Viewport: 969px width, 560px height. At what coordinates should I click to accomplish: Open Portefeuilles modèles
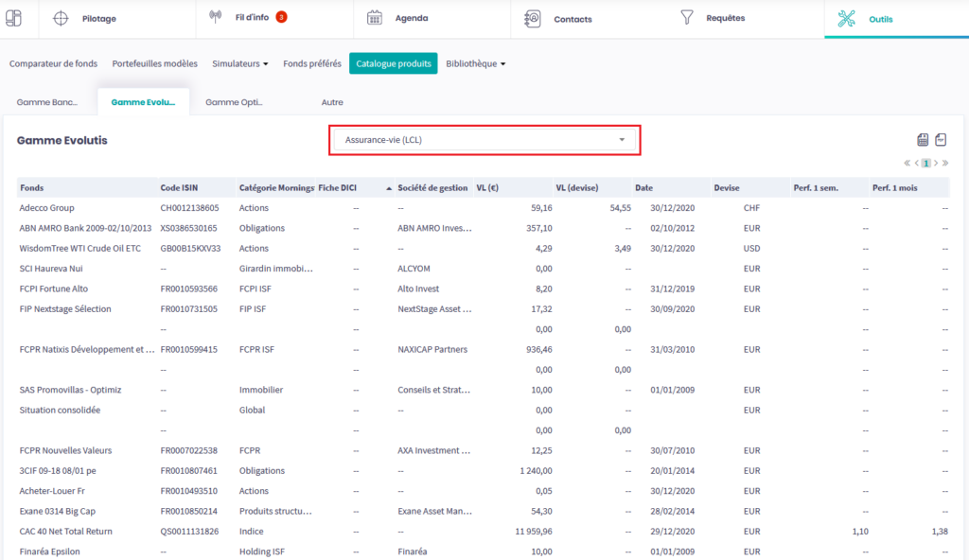pyautogui.click(x=154, y=63)
